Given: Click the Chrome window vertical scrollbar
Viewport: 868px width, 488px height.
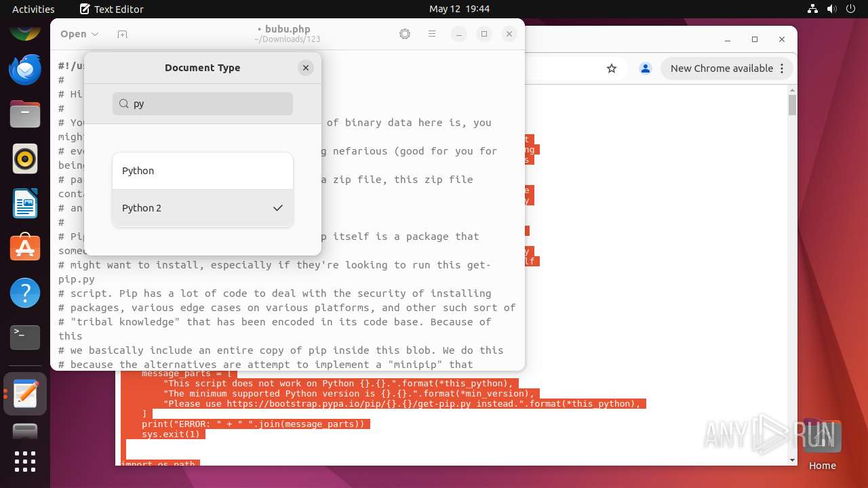Looking at the screenshot, I should pyautogui.click(x=792, y=106).
